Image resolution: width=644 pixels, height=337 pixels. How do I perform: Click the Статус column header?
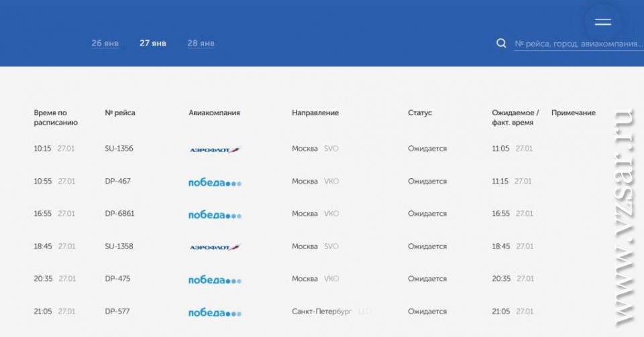420,113
